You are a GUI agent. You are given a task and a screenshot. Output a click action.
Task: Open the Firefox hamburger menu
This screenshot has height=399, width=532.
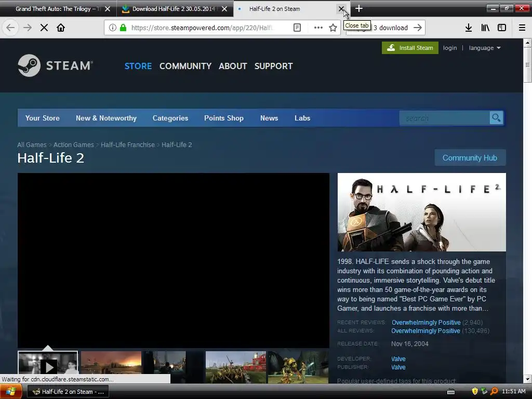click(x=522, y=28)
